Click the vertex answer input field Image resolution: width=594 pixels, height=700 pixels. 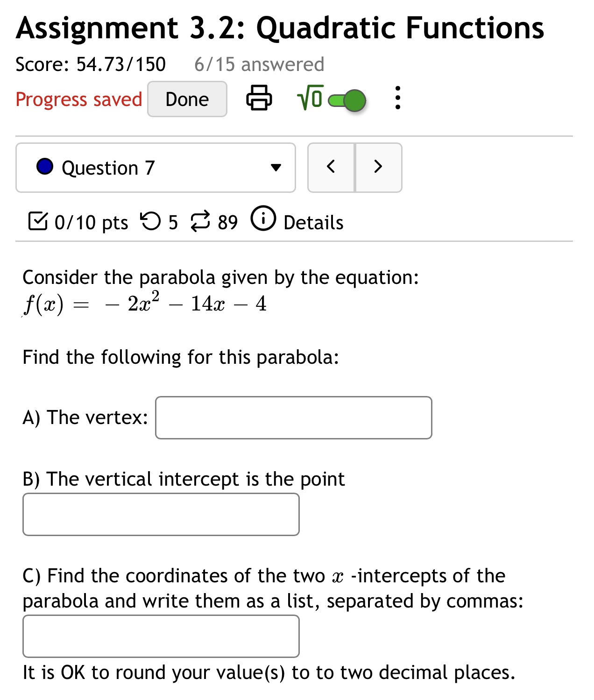pos(293,417)
